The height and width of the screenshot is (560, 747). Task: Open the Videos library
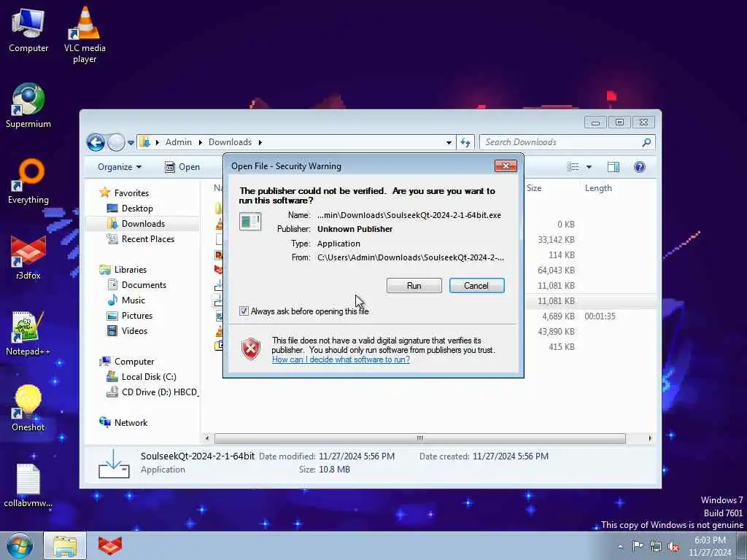click(x=134, y=330)
